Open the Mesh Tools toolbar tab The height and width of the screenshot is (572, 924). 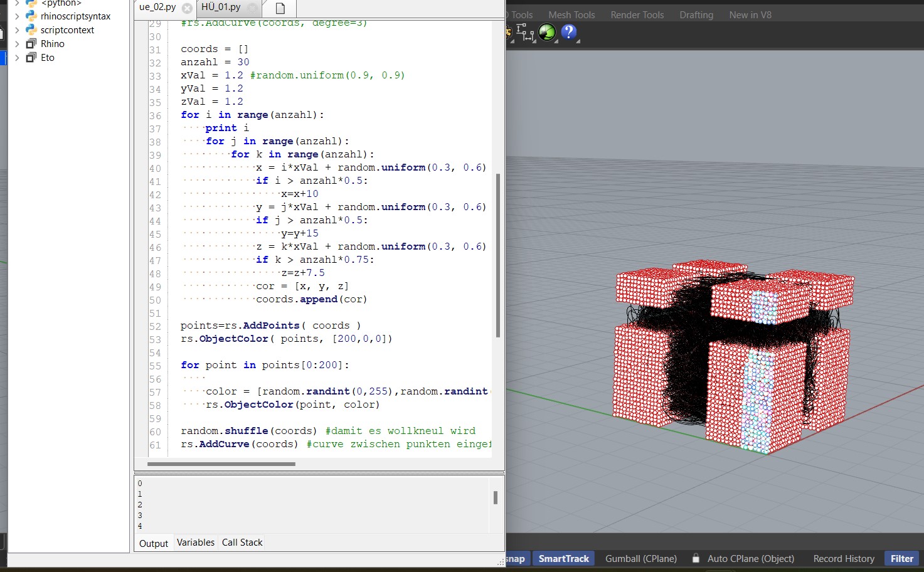pos(571,14)
